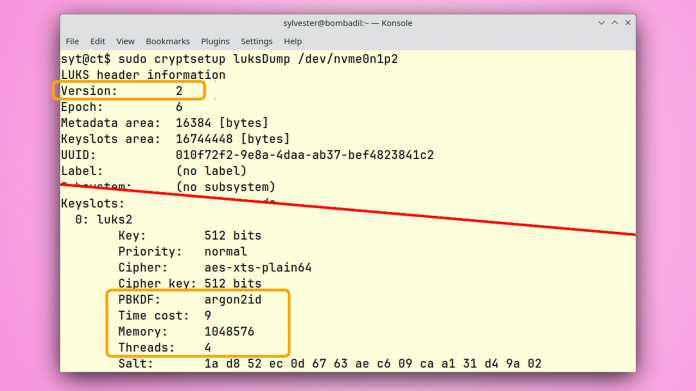Open the File menu
The height and width of the screenshot is (391, 696).
[x=72, y=41]
